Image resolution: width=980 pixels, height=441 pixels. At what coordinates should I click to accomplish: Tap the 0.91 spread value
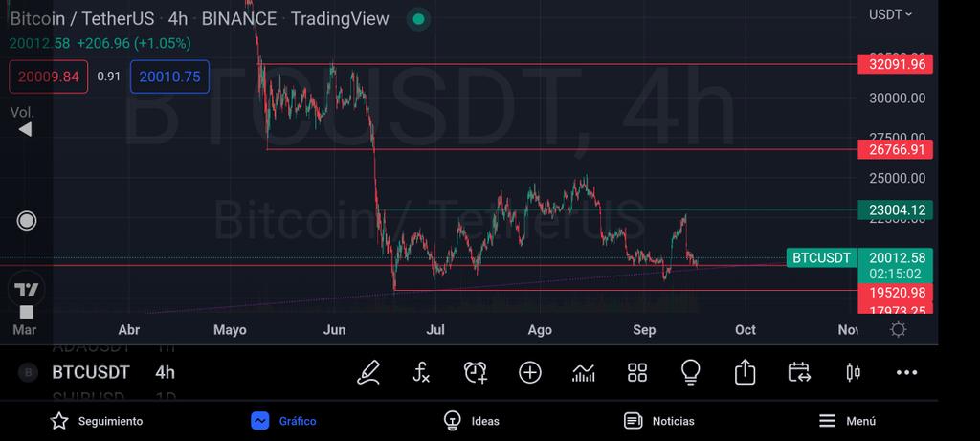pos(109,77)
